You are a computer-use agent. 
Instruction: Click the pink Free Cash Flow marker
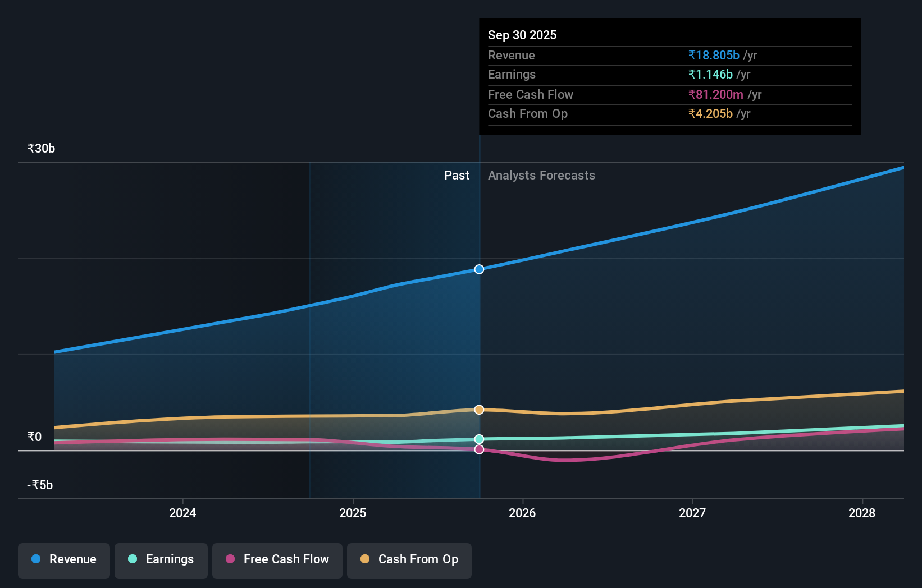478,449
